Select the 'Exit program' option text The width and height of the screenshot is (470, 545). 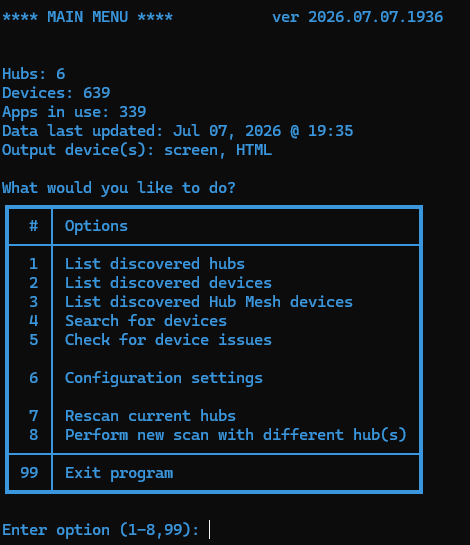(119, 473)
